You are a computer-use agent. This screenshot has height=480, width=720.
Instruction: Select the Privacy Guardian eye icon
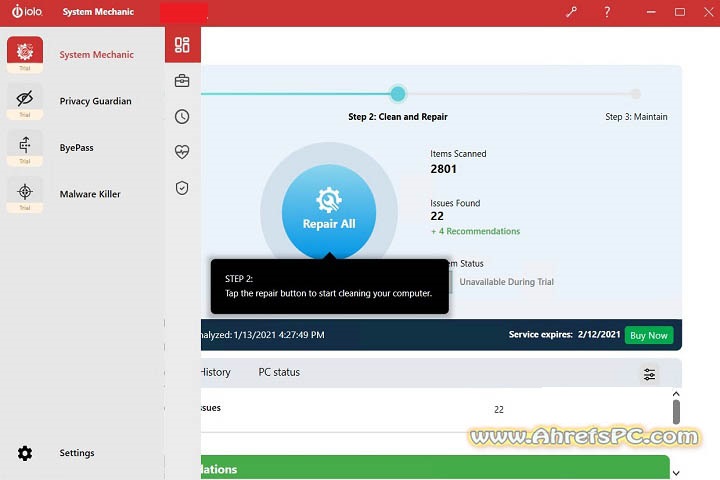click(x=25, y=97)
